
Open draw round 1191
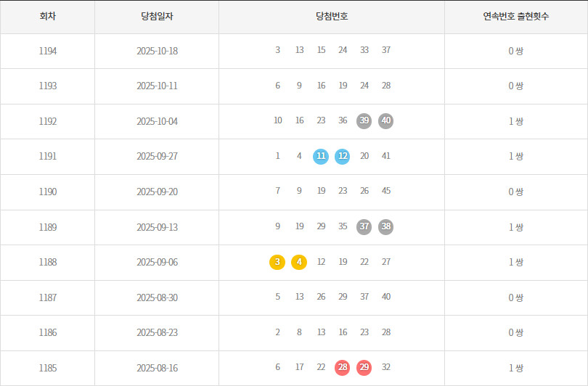pos(47,156)
